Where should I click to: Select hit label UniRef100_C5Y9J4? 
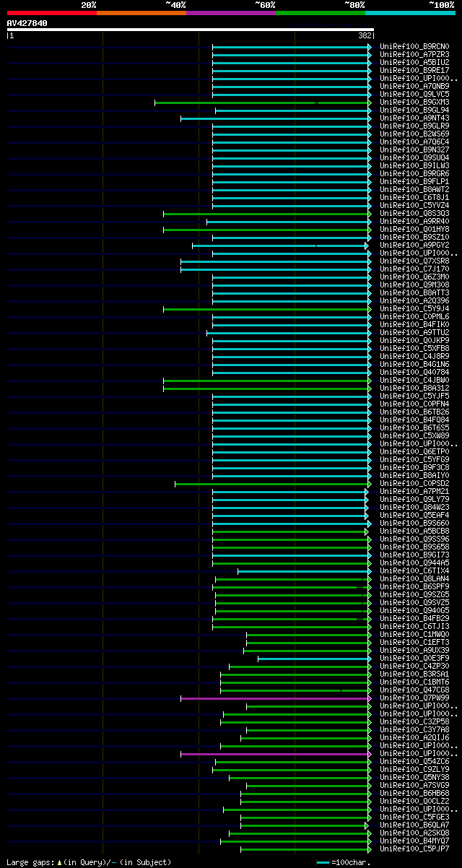pos(415,309)
